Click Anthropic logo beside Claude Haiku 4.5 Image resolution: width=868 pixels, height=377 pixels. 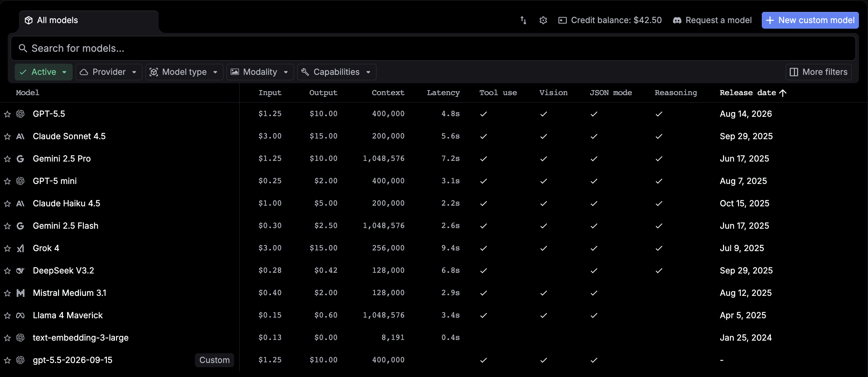(x=20, y=204)
